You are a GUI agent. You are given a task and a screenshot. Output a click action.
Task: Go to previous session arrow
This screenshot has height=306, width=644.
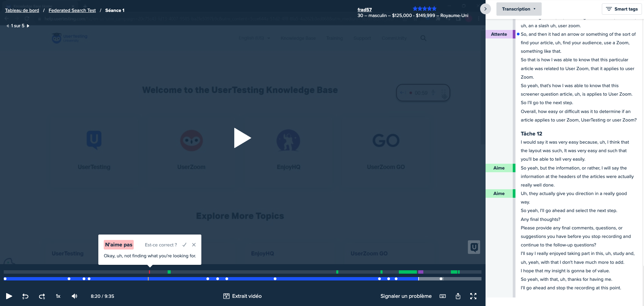click(x=7, y=26)
